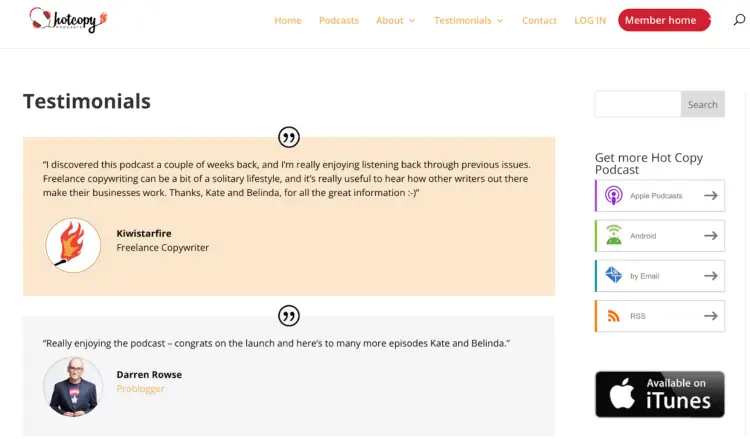Expand the Testimonials menu chevron
750x439 pixels.
500,21
